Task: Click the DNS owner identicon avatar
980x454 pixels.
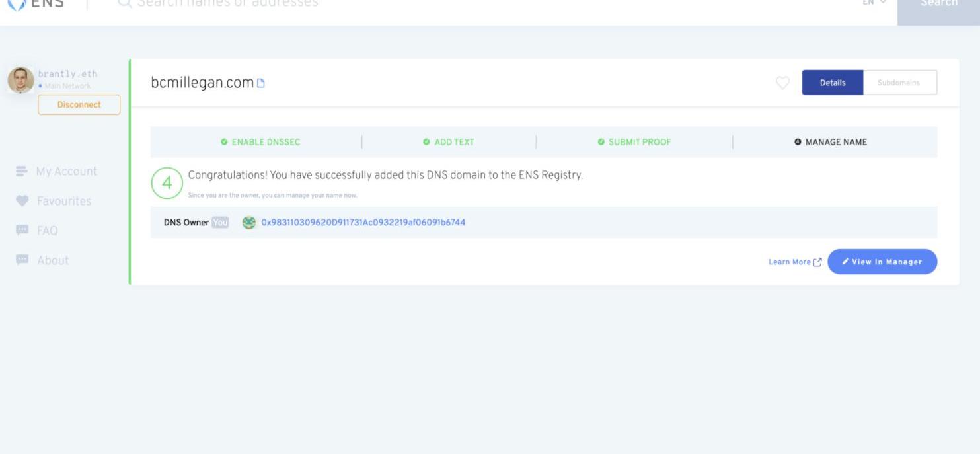Action: coord(248,223)
